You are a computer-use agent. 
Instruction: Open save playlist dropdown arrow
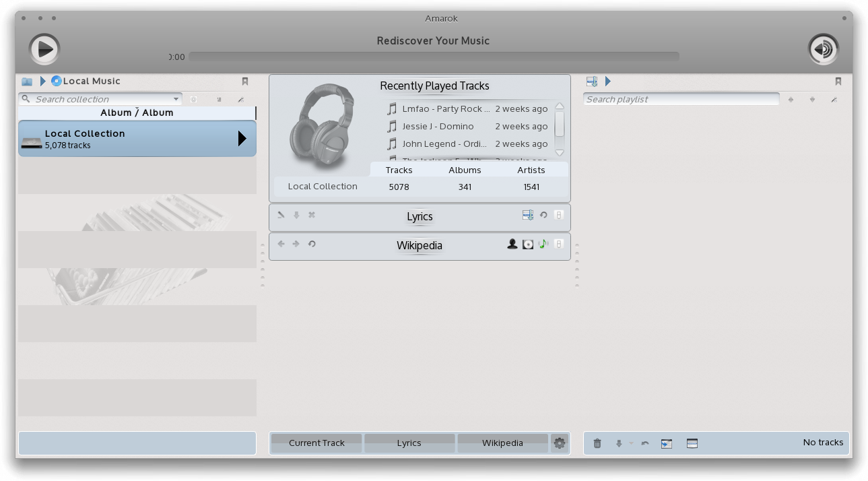coord(631,443)
